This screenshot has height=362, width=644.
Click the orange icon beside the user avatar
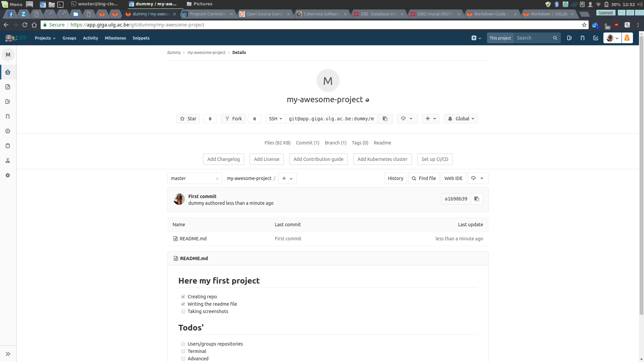(x=627, y=38)
